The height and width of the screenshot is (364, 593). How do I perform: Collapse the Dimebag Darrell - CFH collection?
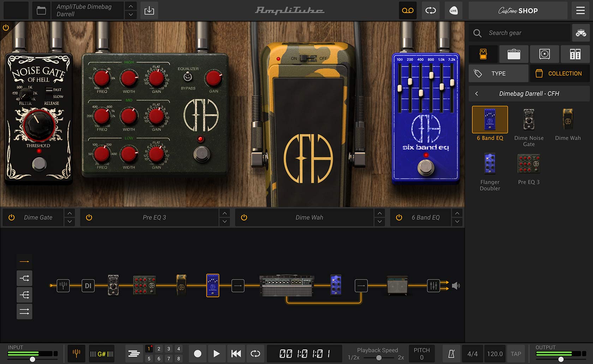pos(477,93)
